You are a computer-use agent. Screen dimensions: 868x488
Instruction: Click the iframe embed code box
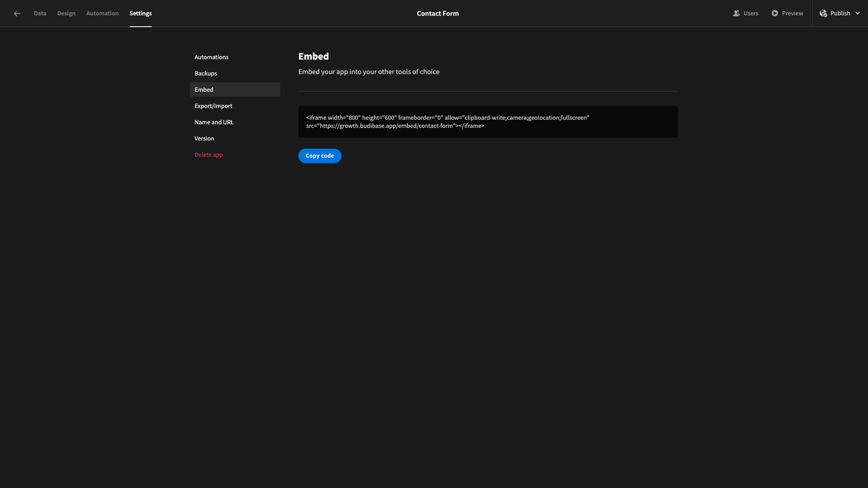click(488, 122)
